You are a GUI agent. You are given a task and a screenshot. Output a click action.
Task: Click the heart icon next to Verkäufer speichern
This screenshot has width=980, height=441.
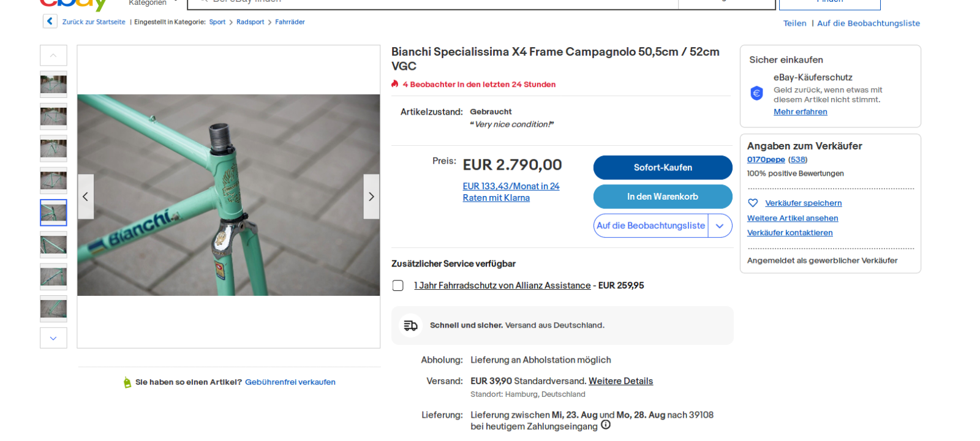[753, 203]
